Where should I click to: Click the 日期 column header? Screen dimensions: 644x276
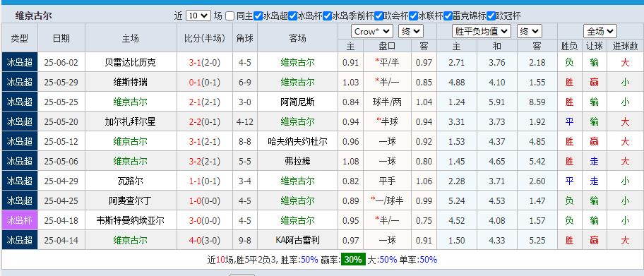(x=61, y=38)
